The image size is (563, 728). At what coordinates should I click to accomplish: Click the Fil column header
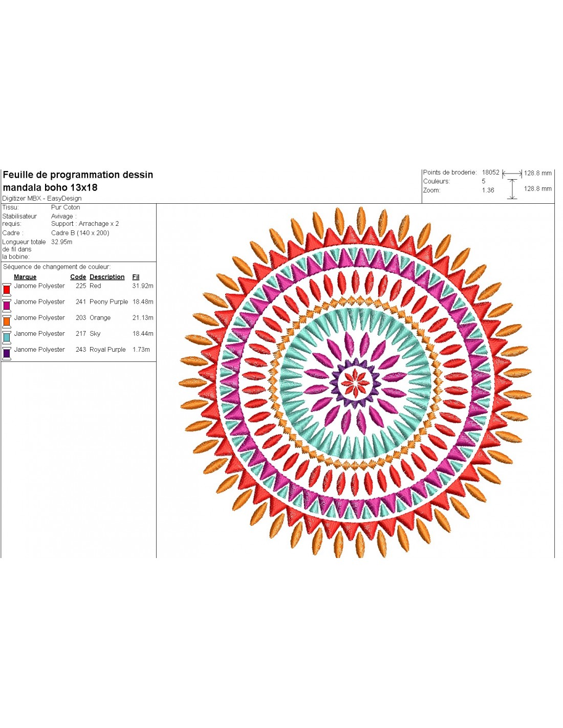pyautogui.click(x=136, y=277)
